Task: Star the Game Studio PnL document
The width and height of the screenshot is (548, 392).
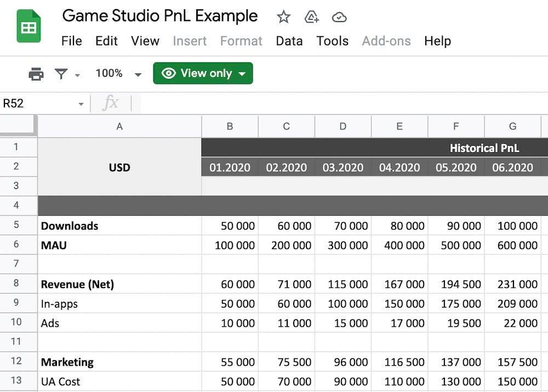Action: [x=283, y=17]
